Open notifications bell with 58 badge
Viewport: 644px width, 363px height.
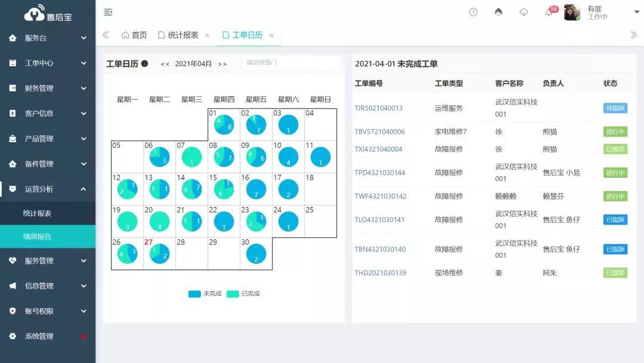[549, 12]
